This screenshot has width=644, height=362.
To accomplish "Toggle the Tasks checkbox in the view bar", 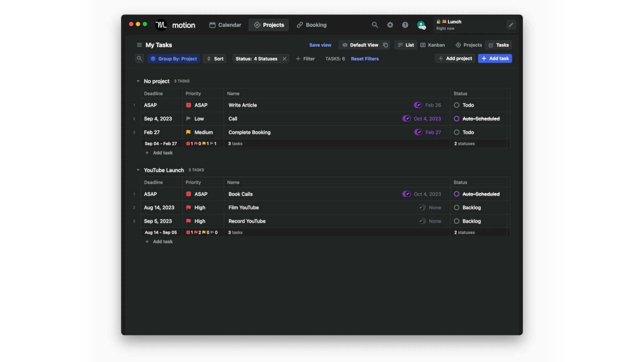I will point(491,45).
